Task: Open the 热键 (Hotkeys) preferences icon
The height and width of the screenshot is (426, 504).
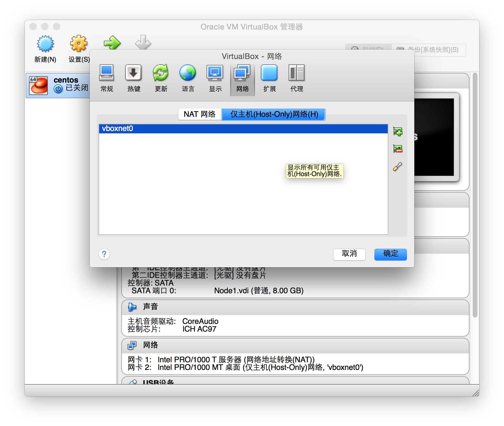Action: 134,78
